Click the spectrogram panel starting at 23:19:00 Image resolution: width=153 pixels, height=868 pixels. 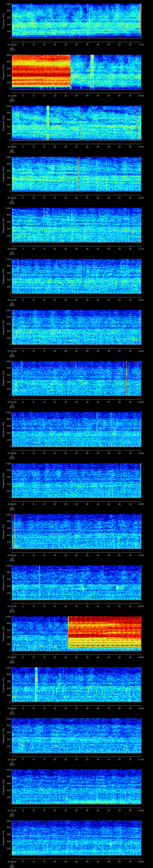[x=77, y=174]
